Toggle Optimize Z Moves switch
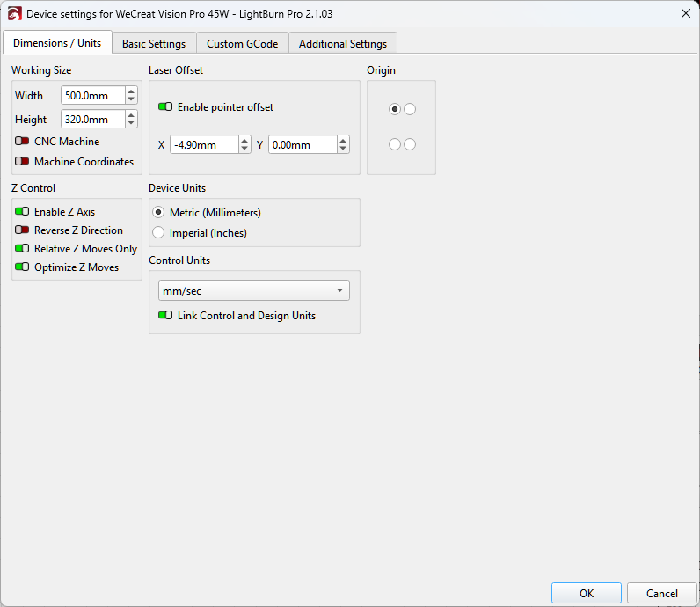The width and height of the screenshot is (700, 607). [22, 267]
